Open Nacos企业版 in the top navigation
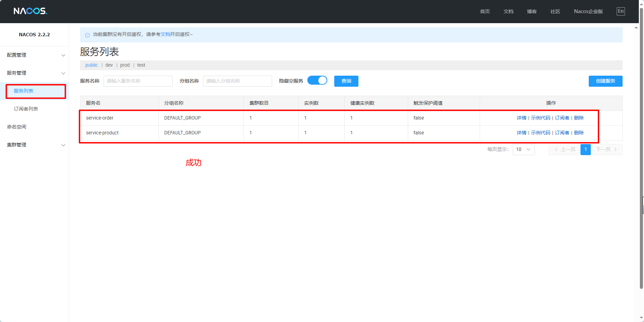 [588, 11]
